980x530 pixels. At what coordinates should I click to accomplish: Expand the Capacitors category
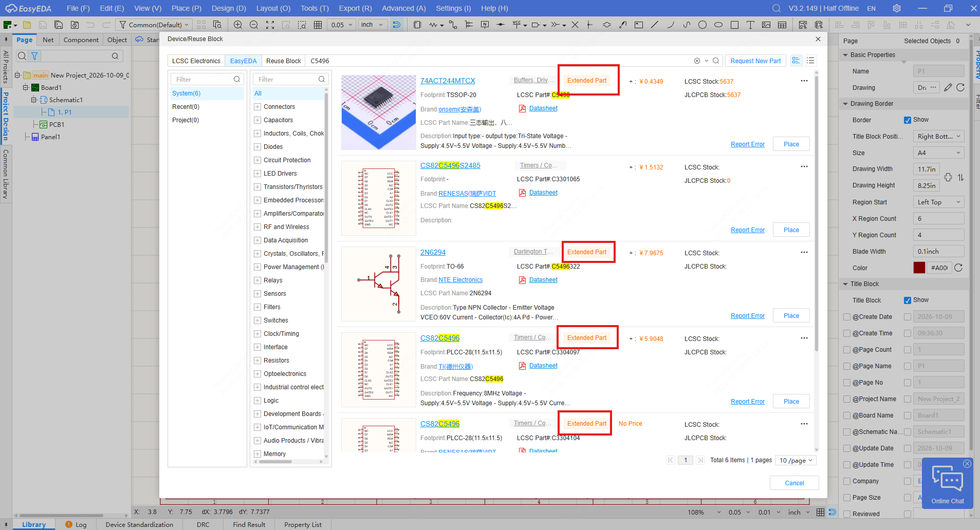point(257,120)
